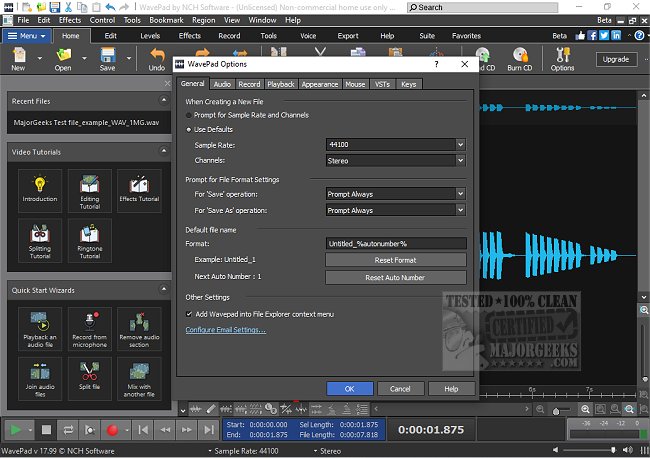650x458 pixels.
Task: Select Prompt for Sample Rate and Channels
Action: click(190, 115)
